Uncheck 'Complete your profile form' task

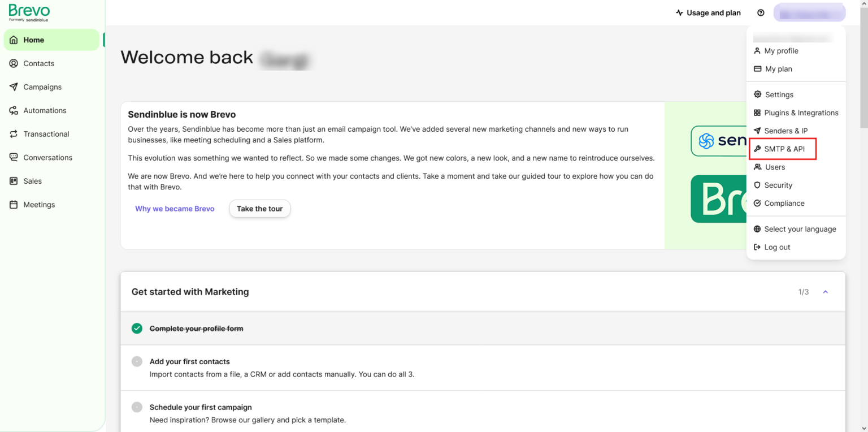[136, 328]
